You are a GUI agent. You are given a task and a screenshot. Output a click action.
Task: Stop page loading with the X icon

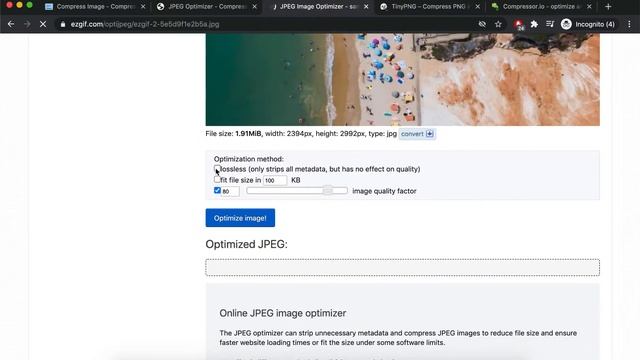tap(43, 24)
